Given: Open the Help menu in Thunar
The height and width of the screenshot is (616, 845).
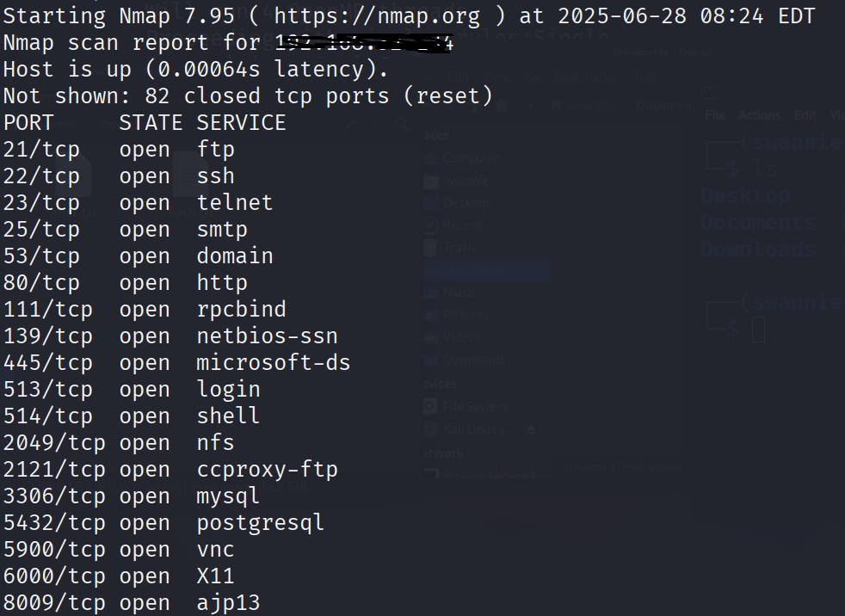Looking at the screenshot, I should (x=644, y=77).
